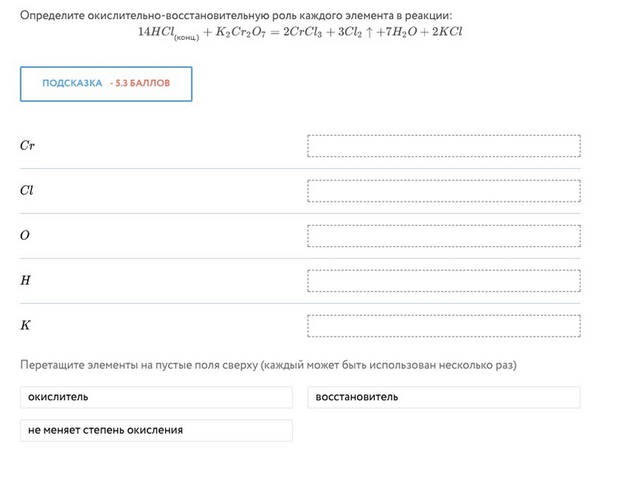Click the H element label
The height and width of the screenshot is (480, 638).
(x=25, y=280)
